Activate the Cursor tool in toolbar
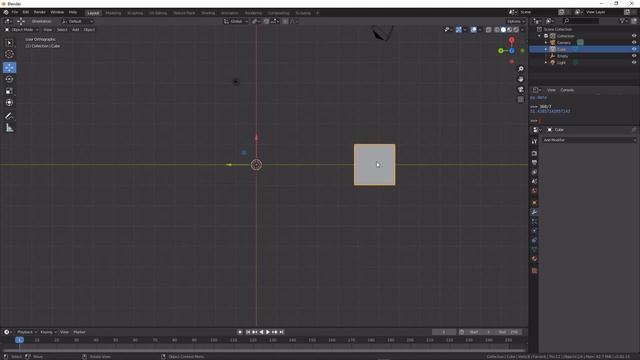This screenshot has height=360, width=640. (9, 54)
